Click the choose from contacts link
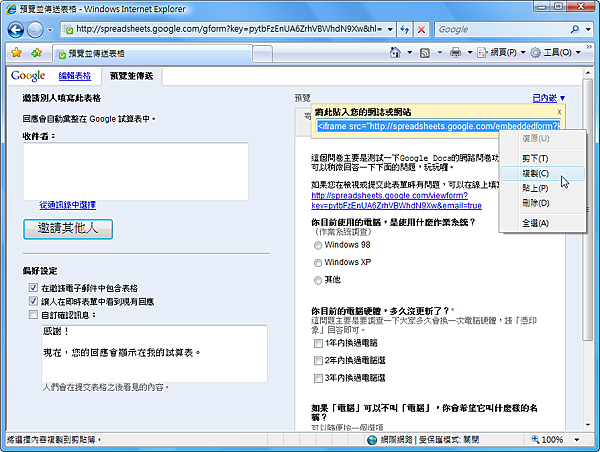 point(67,205)
